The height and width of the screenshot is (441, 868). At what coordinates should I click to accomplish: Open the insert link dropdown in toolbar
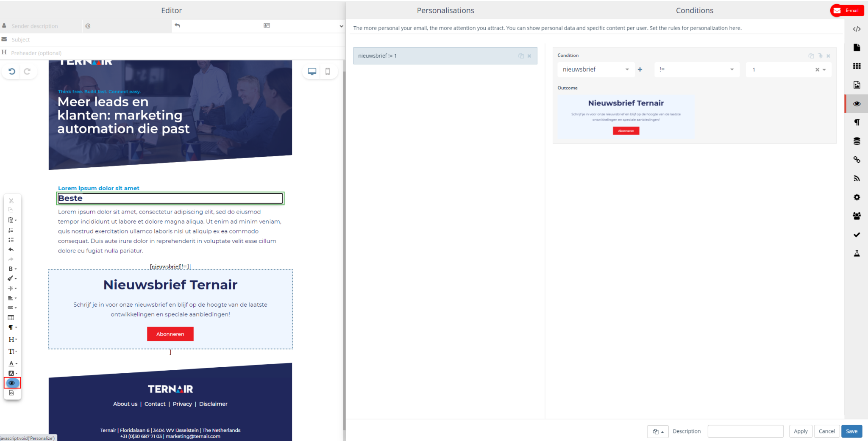(12, 308)
